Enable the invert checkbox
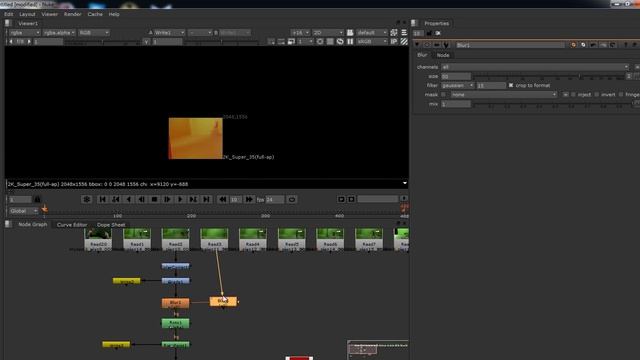The image size is (640, 360). [597, 95]
